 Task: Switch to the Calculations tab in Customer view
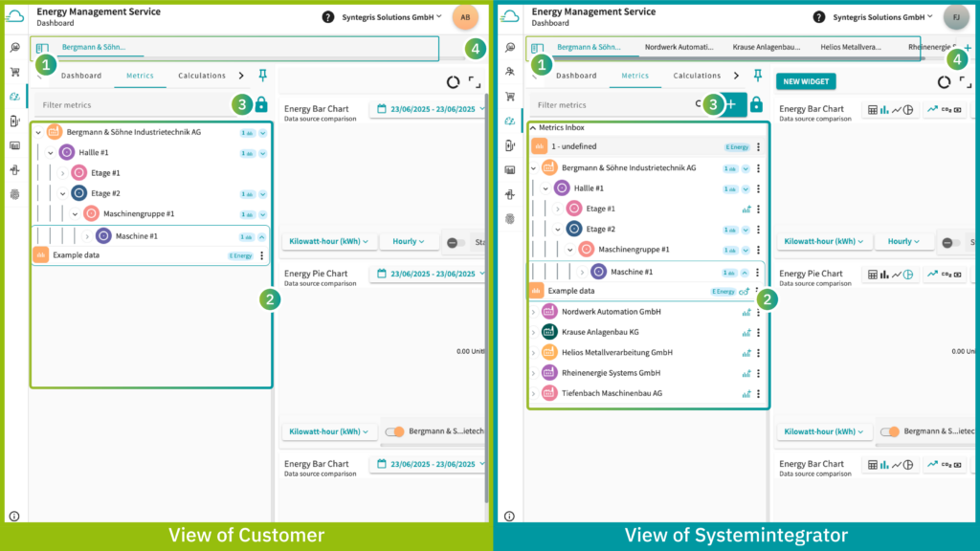(202, 76)
